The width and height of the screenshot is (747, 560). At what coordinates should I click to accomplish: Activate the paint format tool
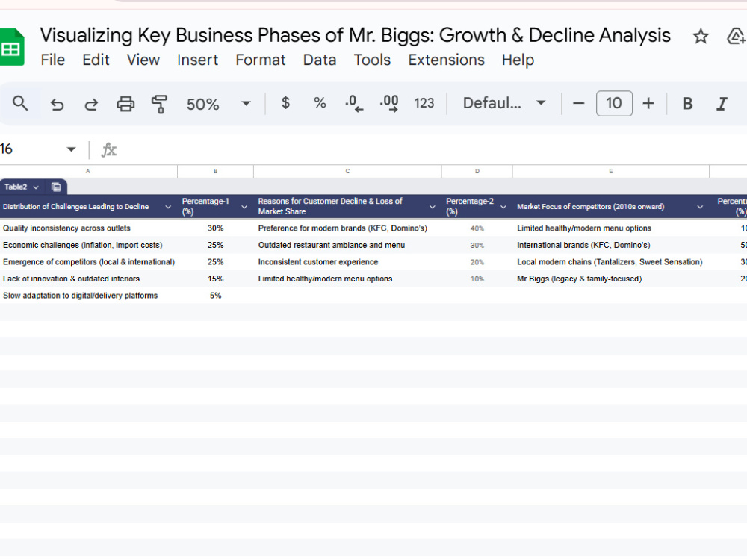pyautogui.click(x=159, y=104)
